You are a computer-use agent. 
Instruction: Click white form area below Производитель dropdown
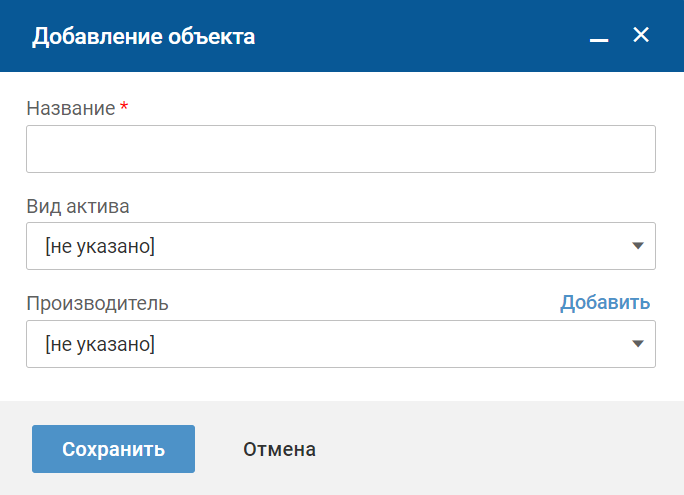point(340,385)
